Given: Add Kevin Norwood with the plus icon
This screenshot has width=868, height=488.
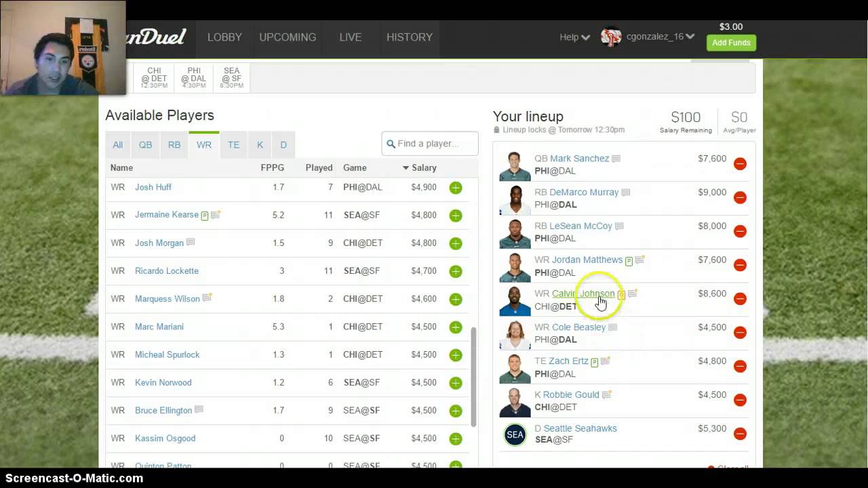Looking at the screenshot, I should click(x=456, y=383).
